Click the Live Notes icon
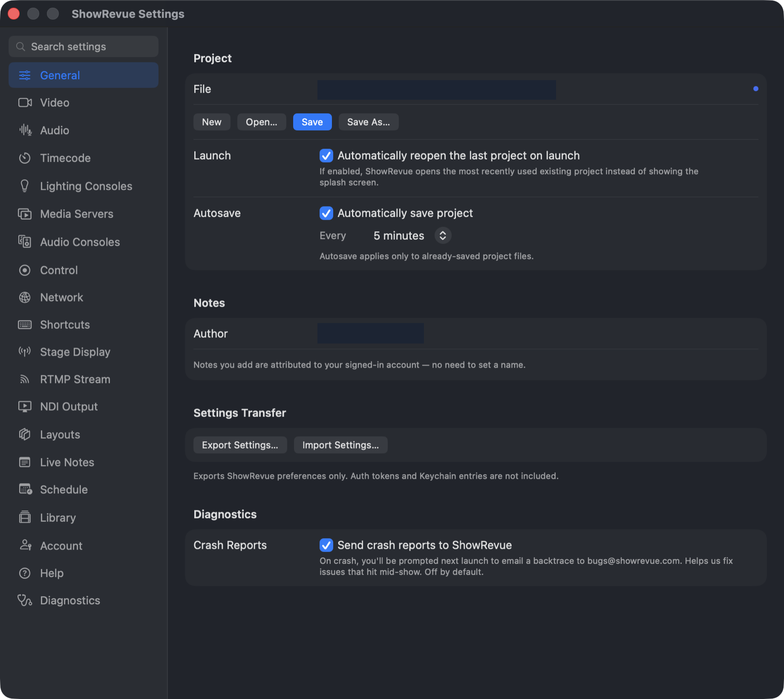Image resolution: width=784 pixels, height=699 pixels. tap(25, 462)
